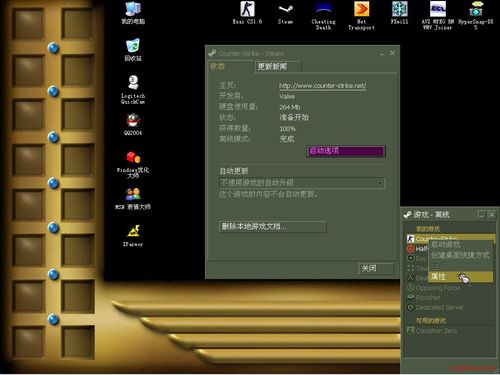This screenshot has width=500, height=375.
Task: Select Opposing Force in the games list
Action: (x=438, y=288)
